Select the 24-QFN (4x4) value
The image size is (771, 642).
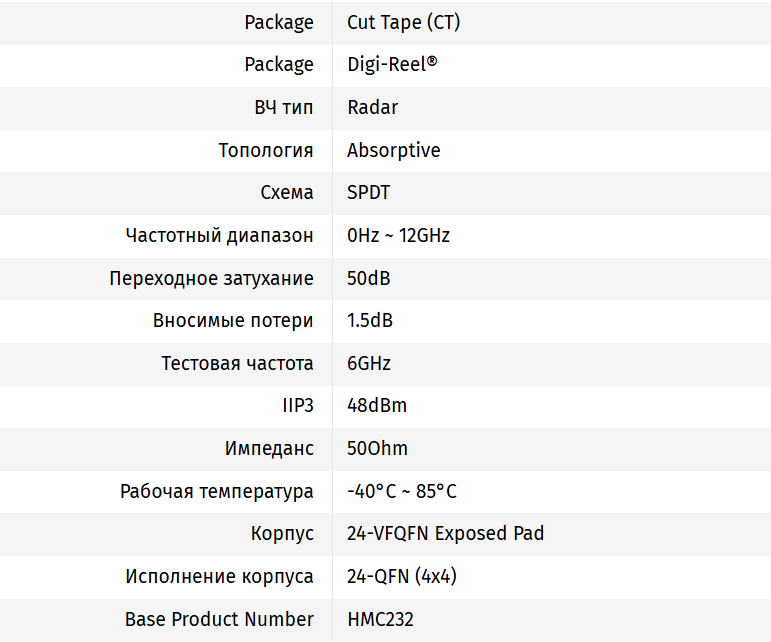point(402,577)
